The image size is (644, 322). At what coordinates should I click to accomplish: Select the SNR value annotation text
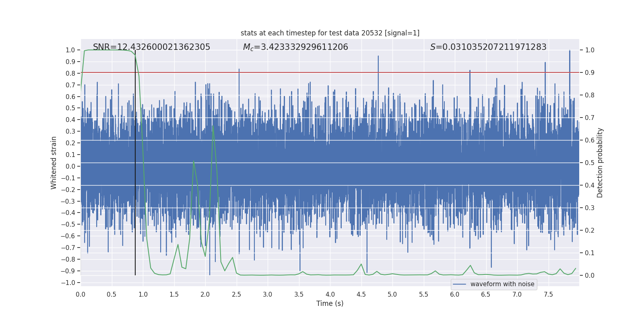151,47
